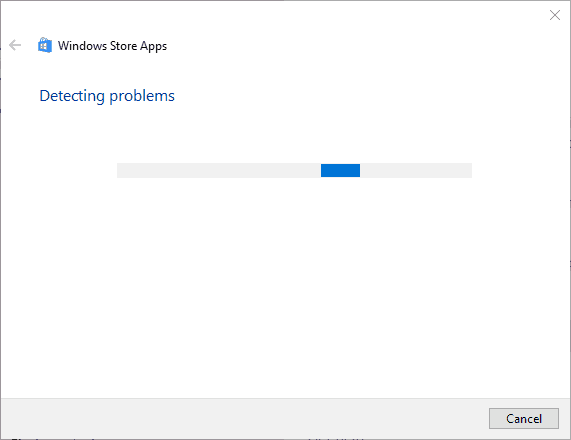Select the Windows Store Apps title text
The height and width of the screenshot is (440, 571).
coord(113,46)
